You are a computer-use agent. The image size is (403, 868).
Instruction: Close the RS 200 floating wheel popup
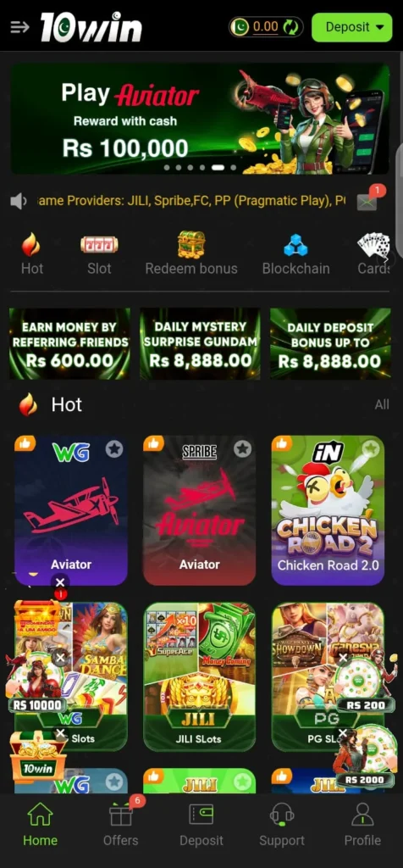pyautogui.click(x=343, y=658)
